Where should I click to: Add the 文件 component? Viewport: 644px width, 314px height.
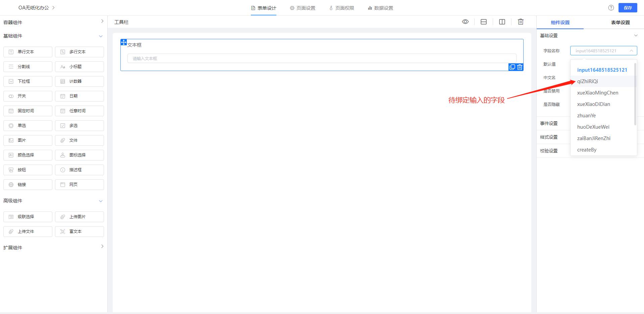[x=79, y=140]
